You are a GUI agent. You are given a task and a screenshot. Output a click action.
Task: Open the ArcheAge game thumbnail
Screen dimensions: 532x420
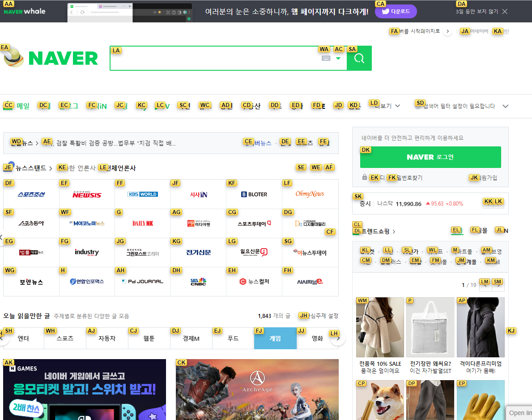coord(257,390)
